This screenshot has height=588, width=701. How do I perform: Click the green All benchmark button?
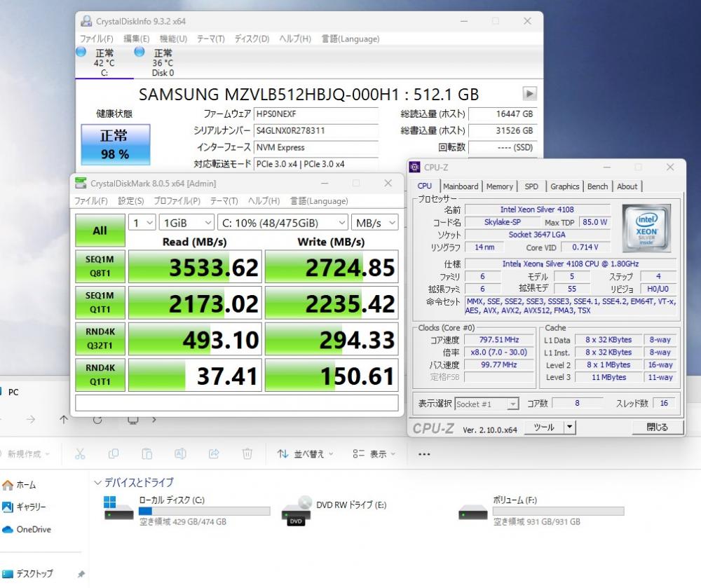click(x=100, y=231)
